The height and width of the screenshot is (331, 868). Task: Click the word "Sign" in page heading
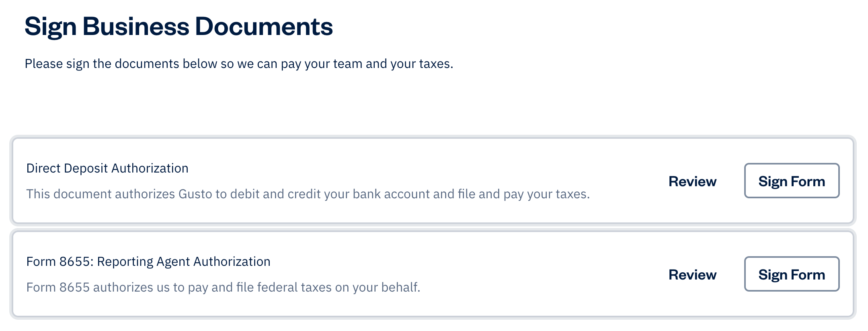50,27
